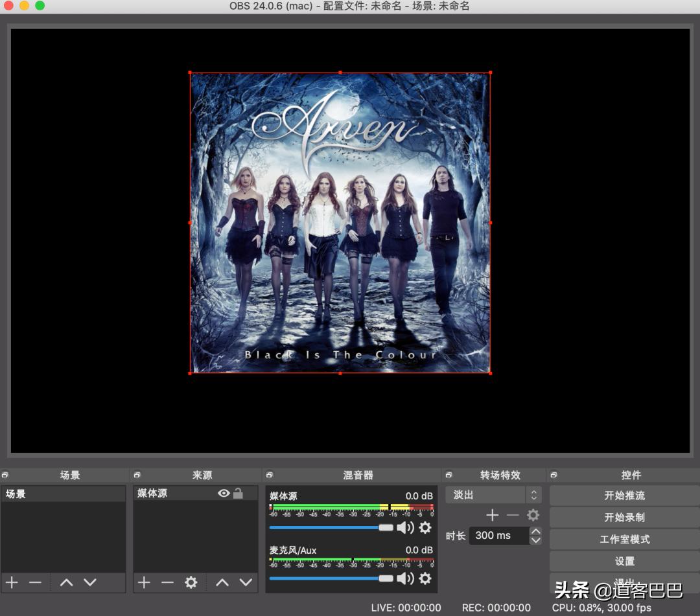700x616 pixels.
Task: Click 控件 panel title
Action: click(x=631, y=475)
